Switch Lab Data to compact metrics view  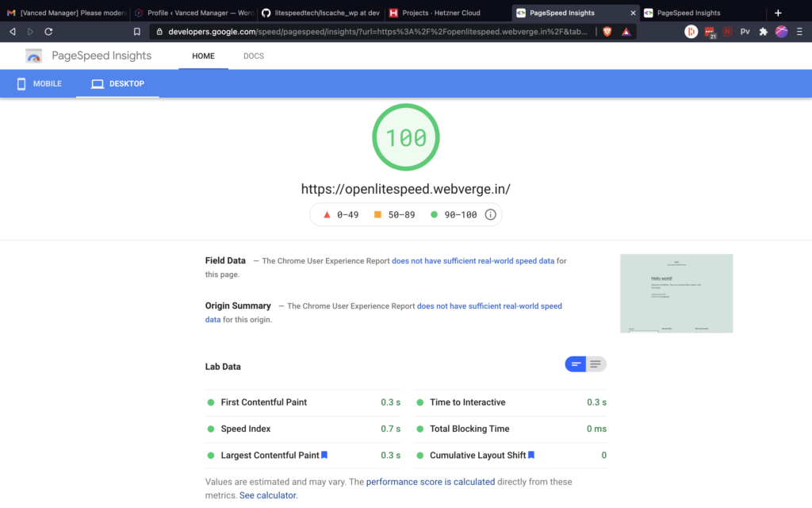click(x=576, y=364)
